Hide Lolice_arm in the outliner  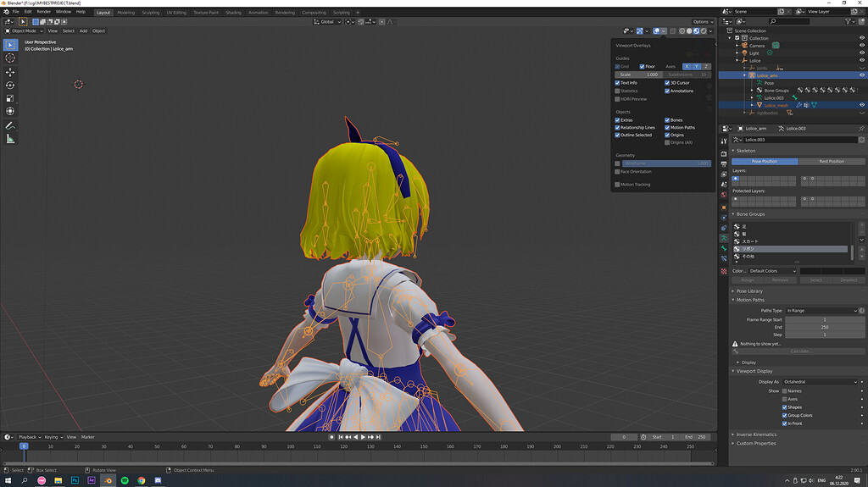pos(861,75)
